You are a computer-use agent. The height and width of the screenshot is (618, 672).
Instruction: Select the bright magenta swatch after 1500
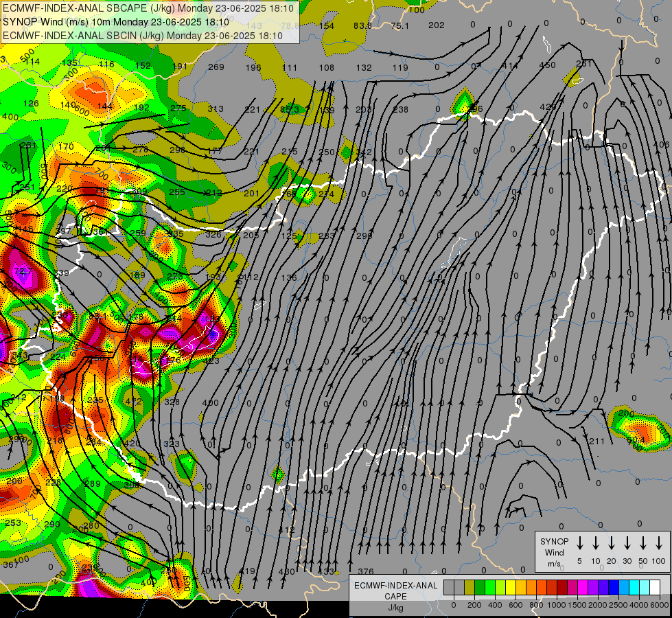coord(583,588)
